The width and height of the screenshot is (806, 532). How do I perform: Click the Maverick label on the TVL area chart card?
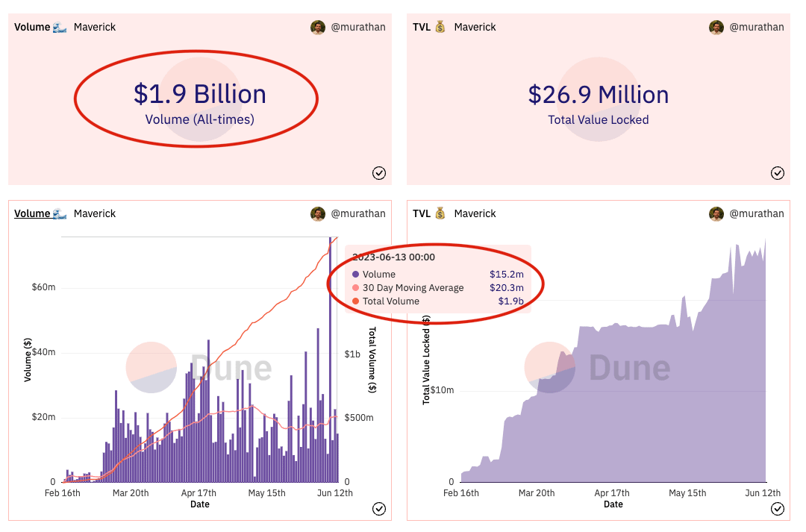click(x=475, y=213)
